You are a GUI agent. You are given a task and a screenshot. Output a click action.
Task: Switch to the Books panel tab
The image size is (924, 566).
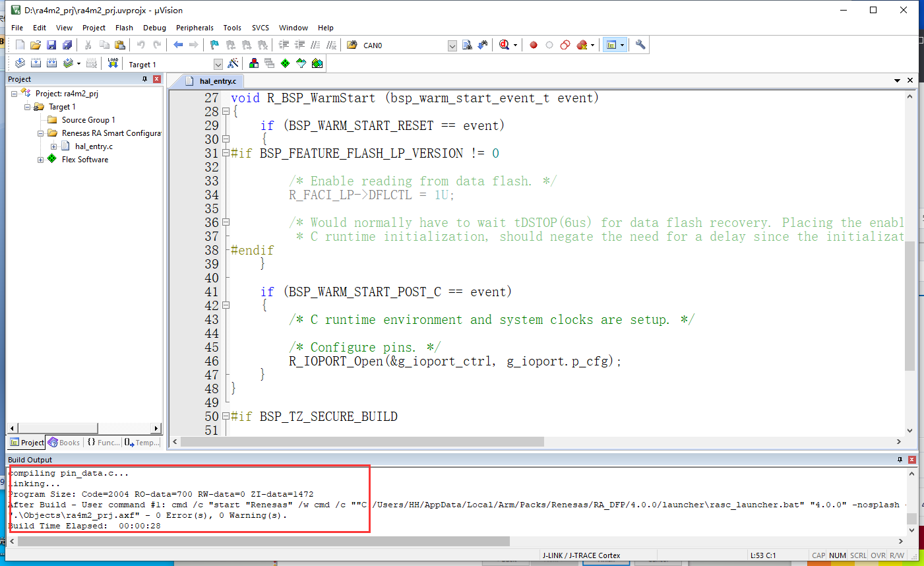(65, 443)
